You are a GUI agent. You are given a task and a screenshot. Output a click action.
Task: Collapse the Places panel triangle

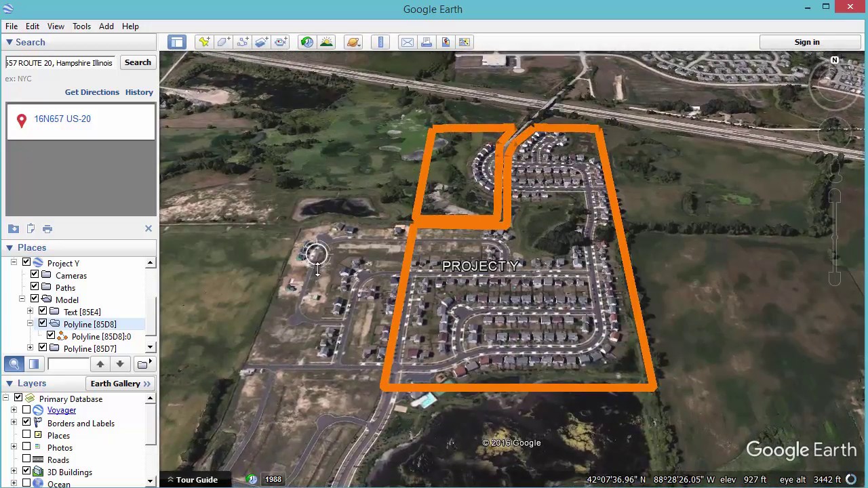pos(9,247)
